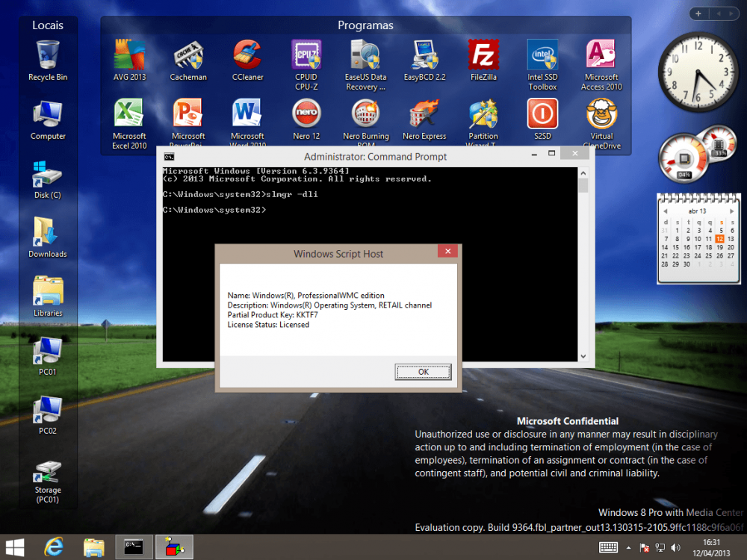Click the 'Programas' fence title
This screenshot has height=560, width=747.
365,25
